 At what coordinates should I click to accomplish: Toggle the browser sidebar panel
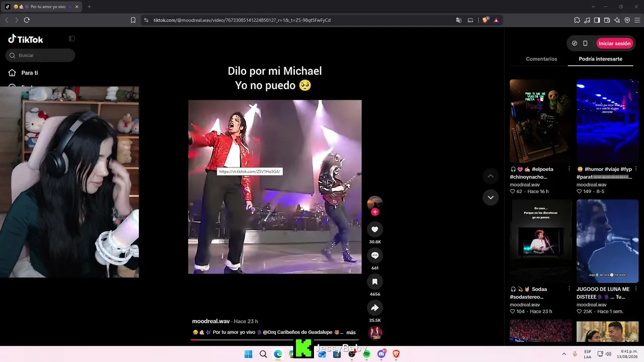597,20
